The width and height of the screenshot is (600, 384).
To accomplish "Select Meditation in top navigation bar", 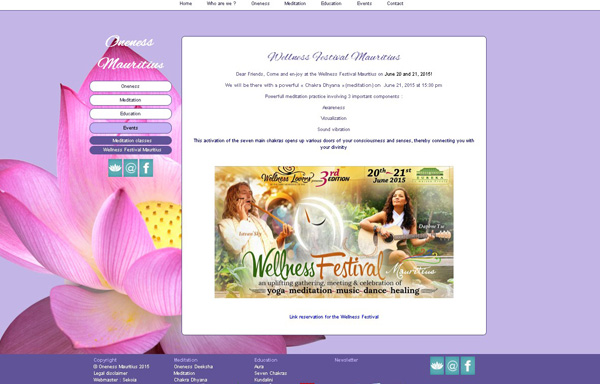I will tap(295, 3).
